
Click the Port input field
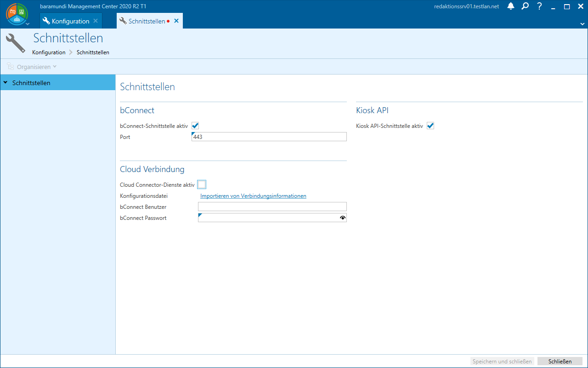point(269,137)
